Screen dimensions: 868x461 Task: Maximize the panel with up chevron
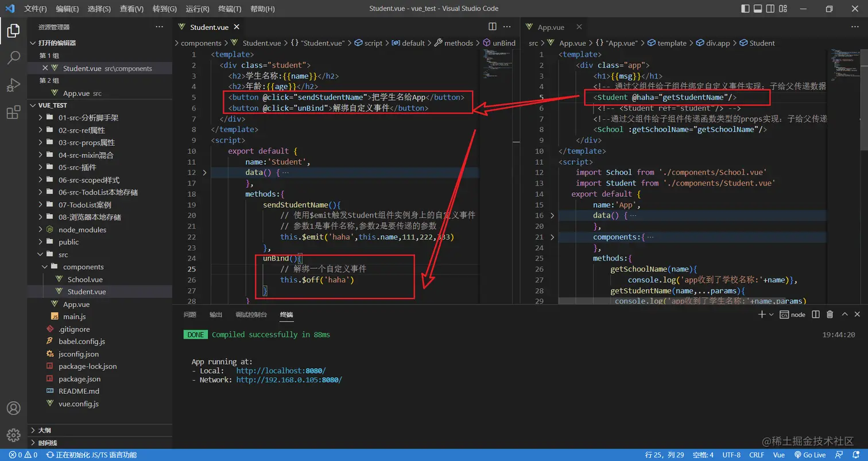[x=844, y=314]
